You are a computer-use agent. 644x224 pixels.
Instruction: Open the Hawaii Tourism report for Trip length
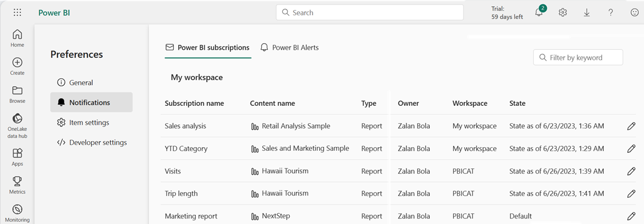pos(285,193)
